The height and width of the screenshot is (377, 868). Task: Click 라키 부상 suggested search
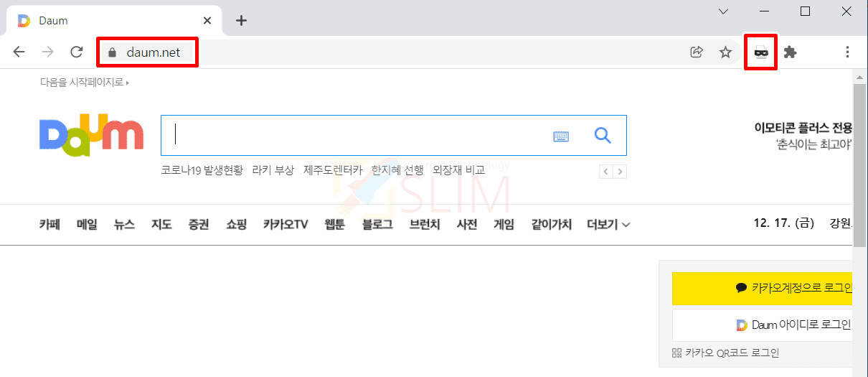click(273, 170)
